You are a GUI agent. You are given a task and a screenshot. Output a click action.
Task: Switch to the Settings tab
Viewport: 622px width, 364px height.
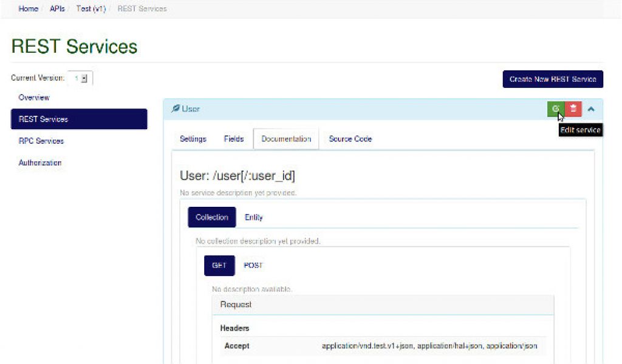click(x=193, y=139)
